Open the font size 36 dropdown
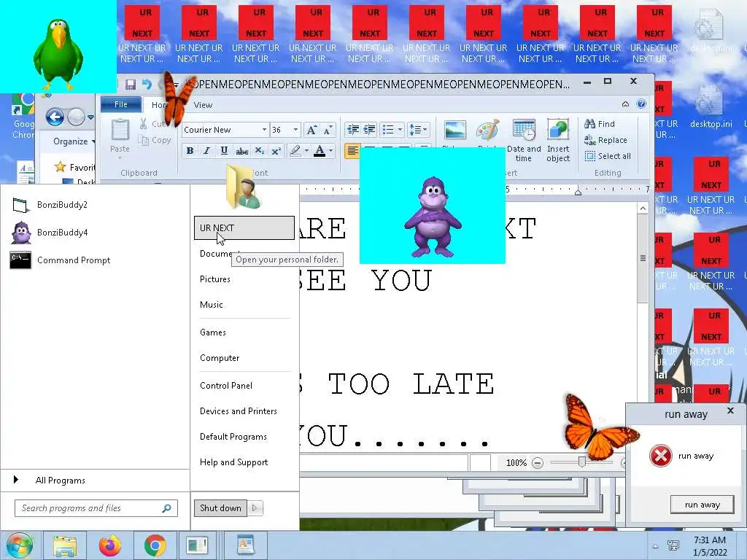This screenshot has width=747, height=560. (x=295, y=130)
